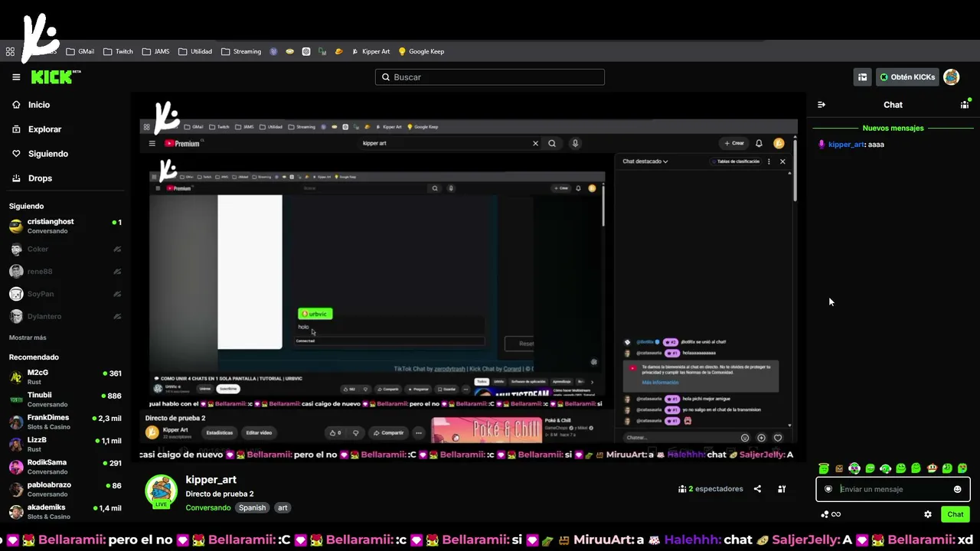Image resolution: width=980 pixels, height=551 pixels.
Task: Collapse the chat panel using the arrow icon
Action: (822, 105)
